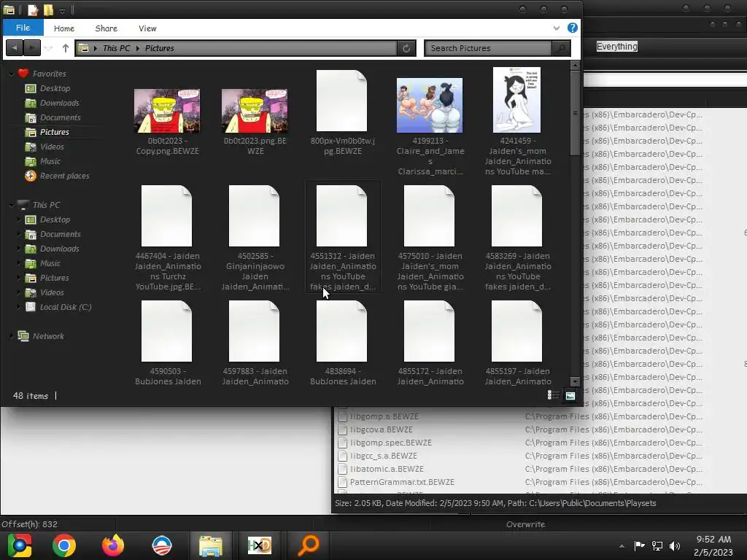Select Pictures folder icon under This PC
Viewport: 747px width, 560px height.
31,278
